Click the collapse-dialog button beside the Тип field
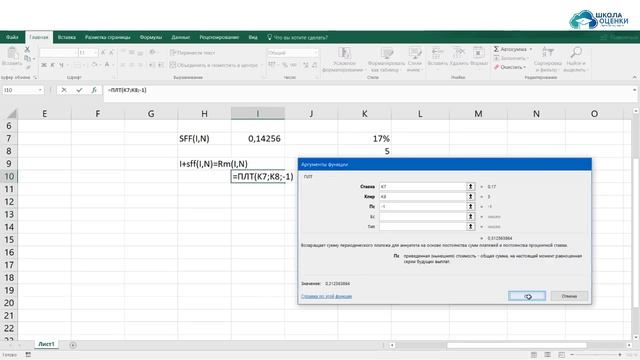Image resolution: width=640 pixels, height=360 pixels. pyautogui.click(x=471, y=226)
